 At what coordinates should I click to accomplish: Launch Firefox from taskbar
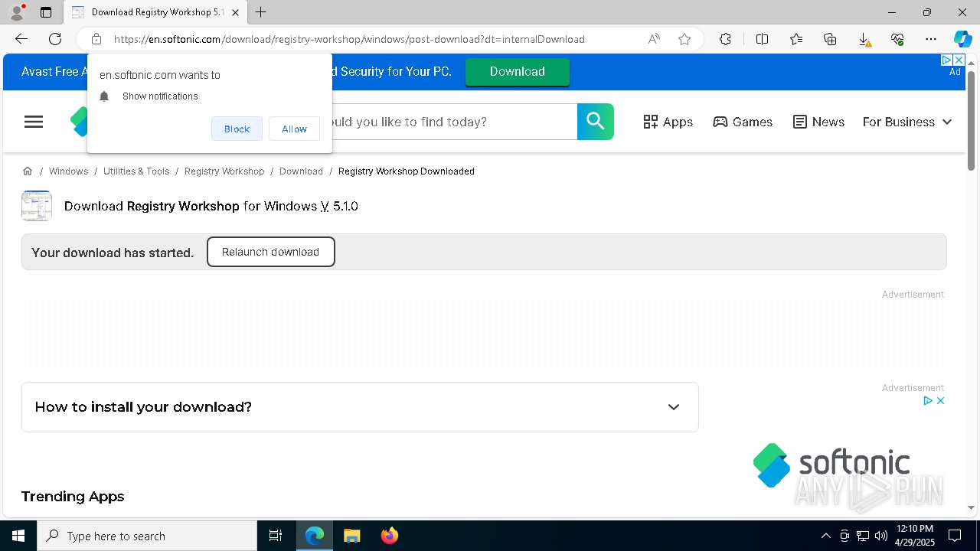(389, 536)
